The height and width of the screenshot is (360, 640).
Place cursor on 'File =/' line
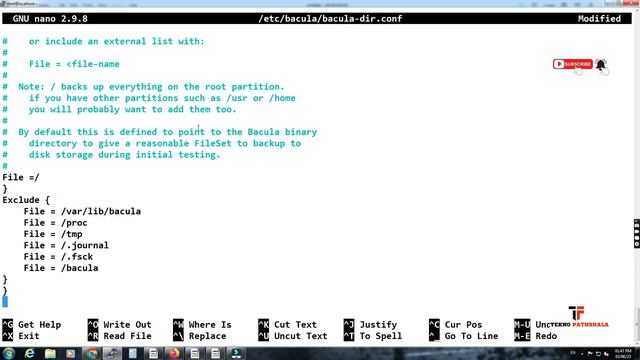[x=21, y=178]
